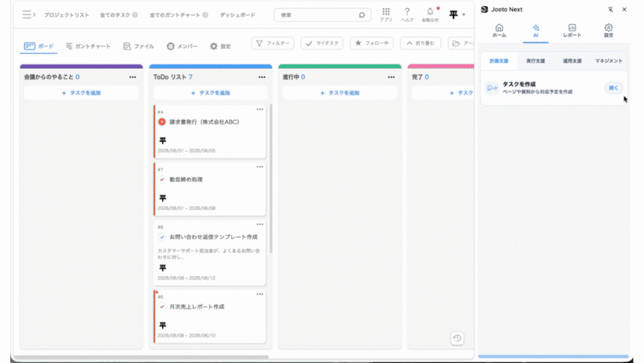
Task: Go to プロジェクトリスト
Action: tap(66, 15)
